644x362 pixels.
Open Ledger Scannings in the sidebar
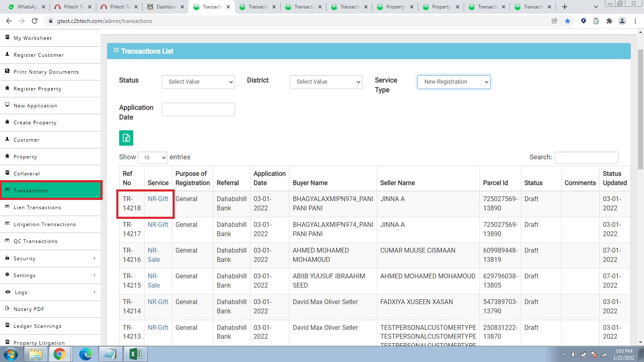50,326
